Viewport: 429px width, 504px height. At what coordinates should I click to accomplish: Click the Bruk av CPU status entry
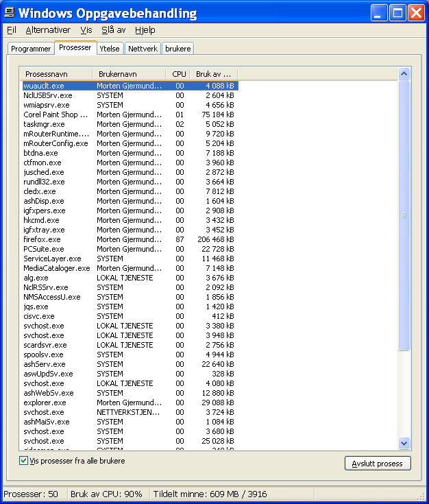point(106,494)
